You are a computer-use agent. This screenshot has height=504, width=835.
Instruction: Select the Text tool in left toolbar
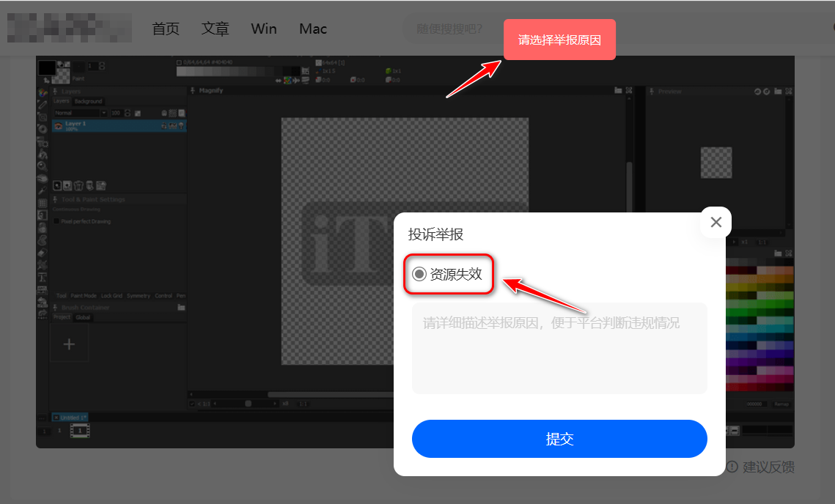[x=43, y=278]
